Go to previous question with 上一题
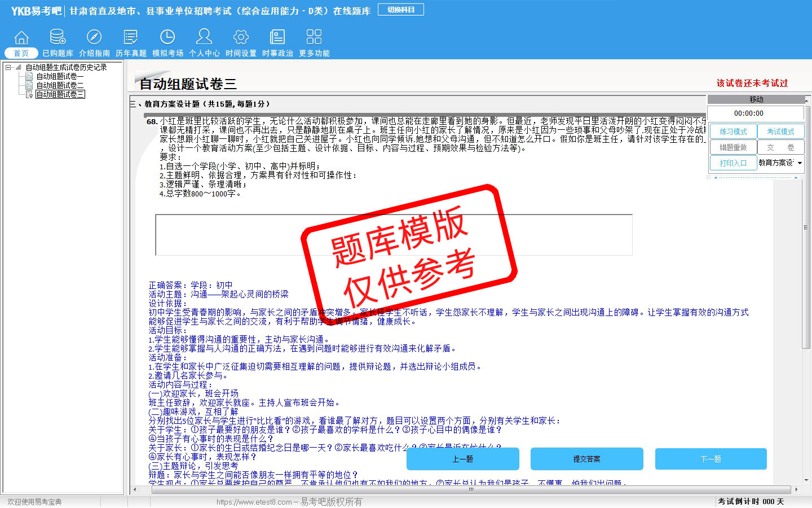Image resolution: width=812 pixels, height=508 pixels. point(462,459)
